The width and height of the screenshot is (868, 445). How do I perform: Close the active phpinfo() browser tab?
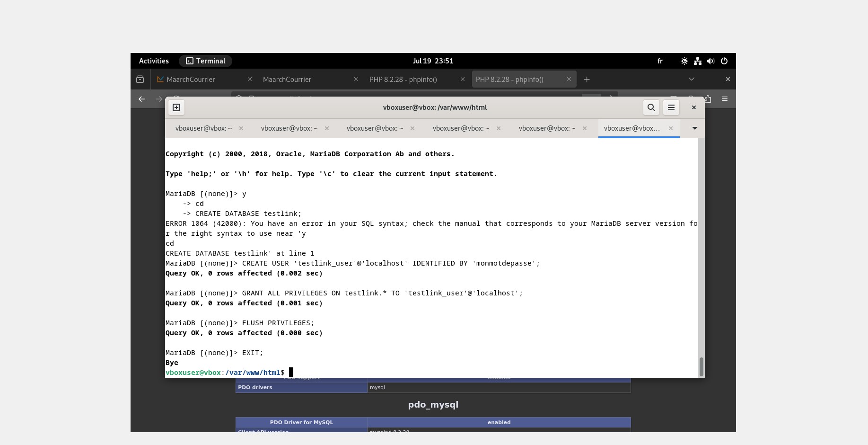569,80
